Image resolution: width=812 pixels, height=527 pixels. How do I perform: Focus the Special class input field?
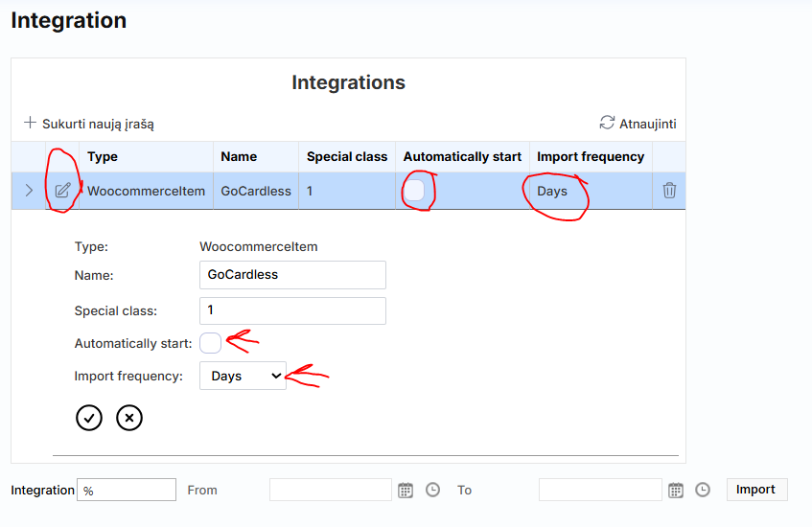(292, 310)
